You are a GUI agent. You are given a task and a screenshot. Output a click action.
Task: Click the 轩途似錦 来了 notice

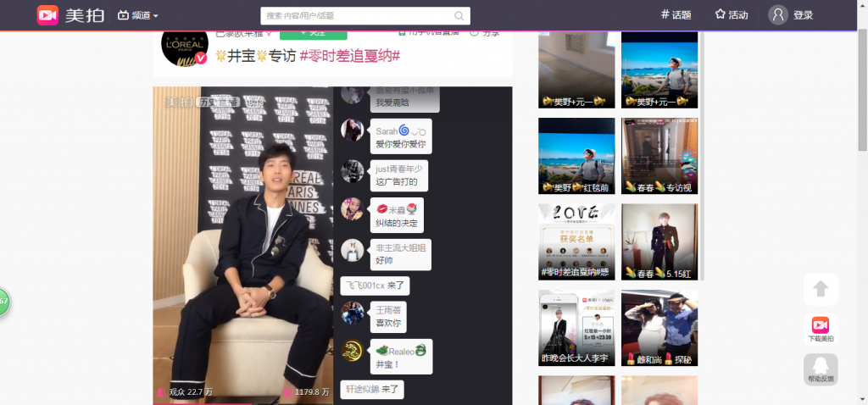[372, 390]
